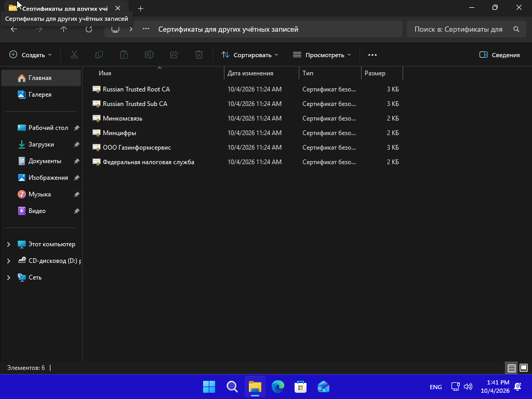The width and height of the screenshot is (532, 399).
Task: Click the computer icon in address bar
Action: tap(115, 29)
